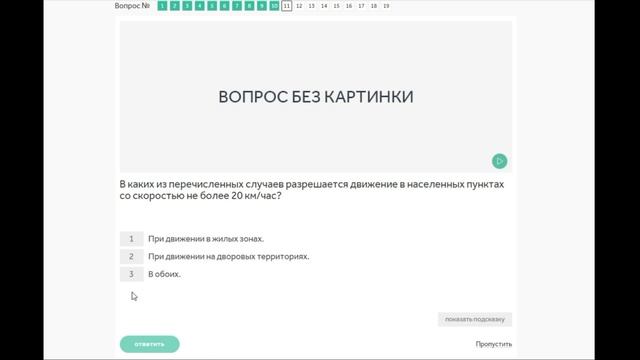Go to question number 1

tap(162, 6)
